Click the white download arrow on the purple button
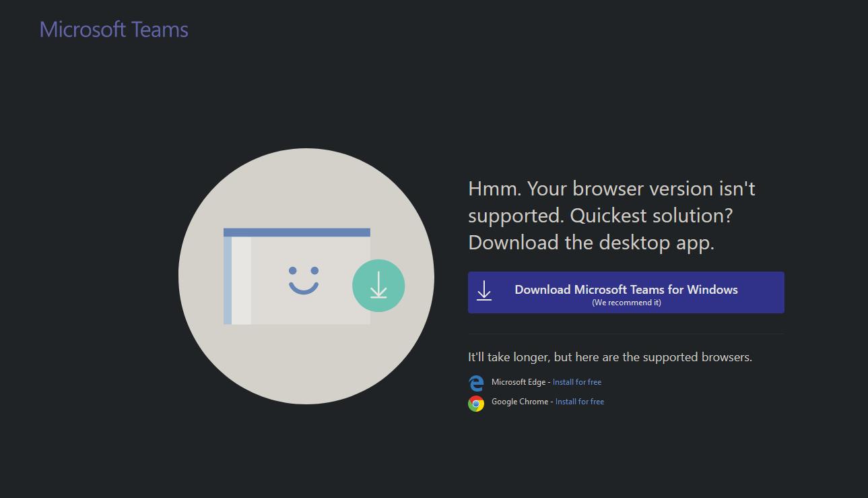 [484, 291]
